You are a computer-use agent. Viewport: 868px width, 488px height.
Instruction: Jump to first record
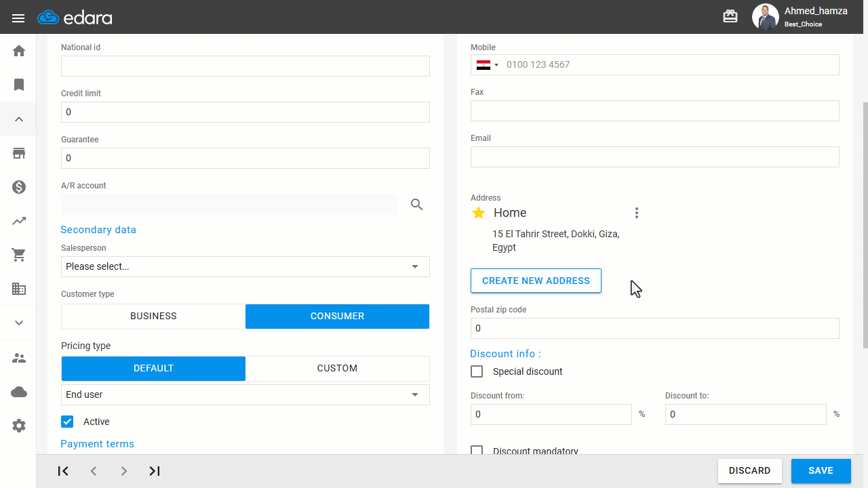click(63, 471)
